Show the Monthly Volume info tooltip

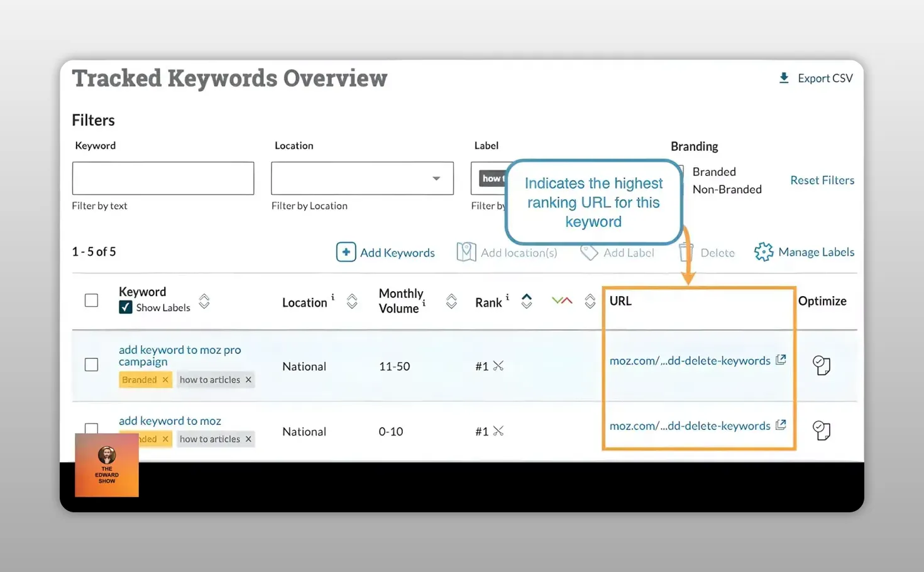[x=424, y=303]
